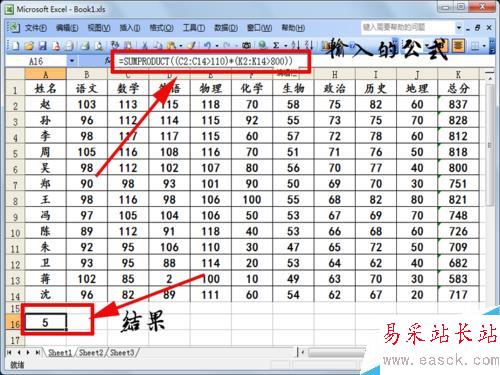Select the header cell 历史
Image resolution: width=500 pixels, height=375 pixels.
click(x=376, y=88)
